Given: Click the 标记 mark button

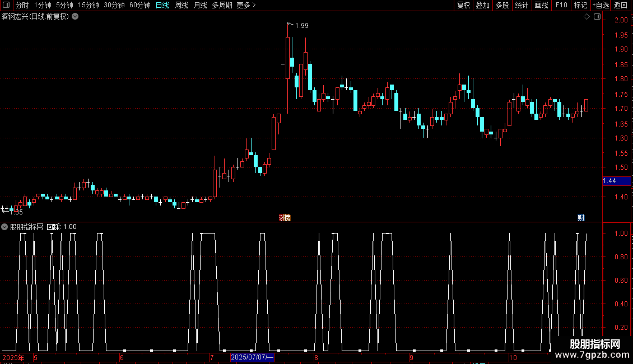Looking at the screenshot, I should (580, 5).
